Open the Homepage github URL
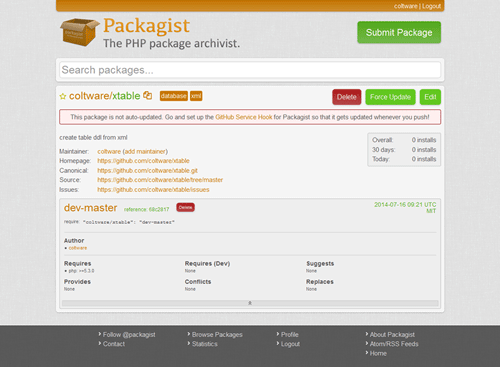The height and width of the screenshot is (367, 500). pyautogui.click(x=143, y=161)
